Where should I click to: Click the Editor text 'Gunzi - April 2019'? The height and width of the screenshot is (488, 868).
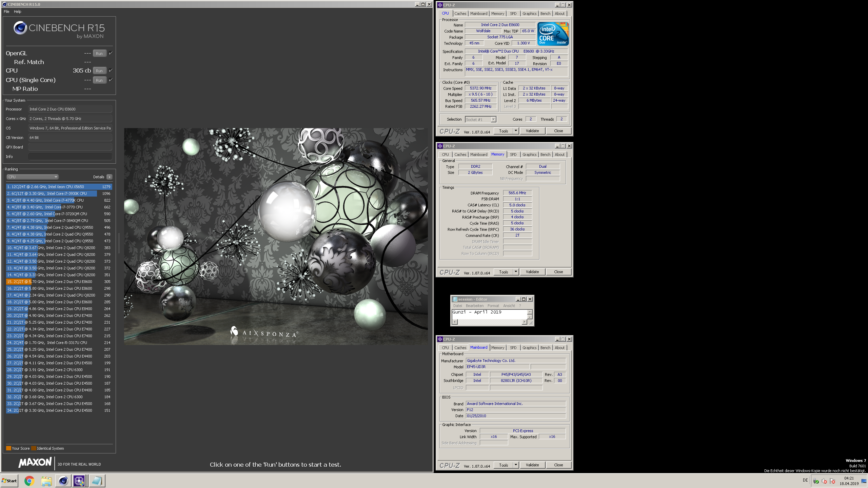[477, 312]
